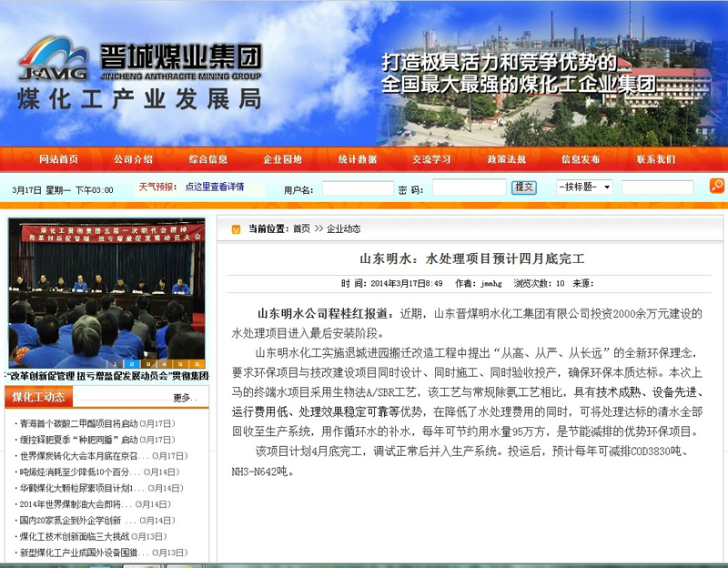Click the orange search magnifier icon

[x=717, y=187]
